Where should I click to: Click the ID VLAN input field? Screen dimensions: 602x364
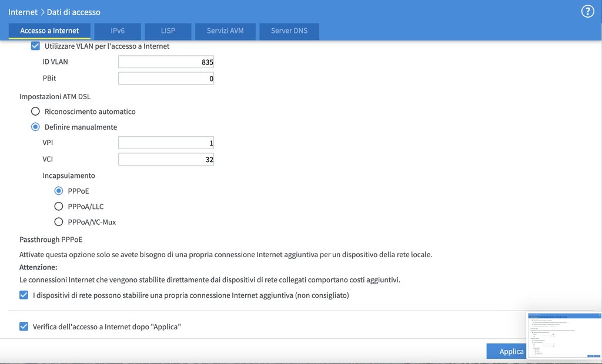[166, 62]
